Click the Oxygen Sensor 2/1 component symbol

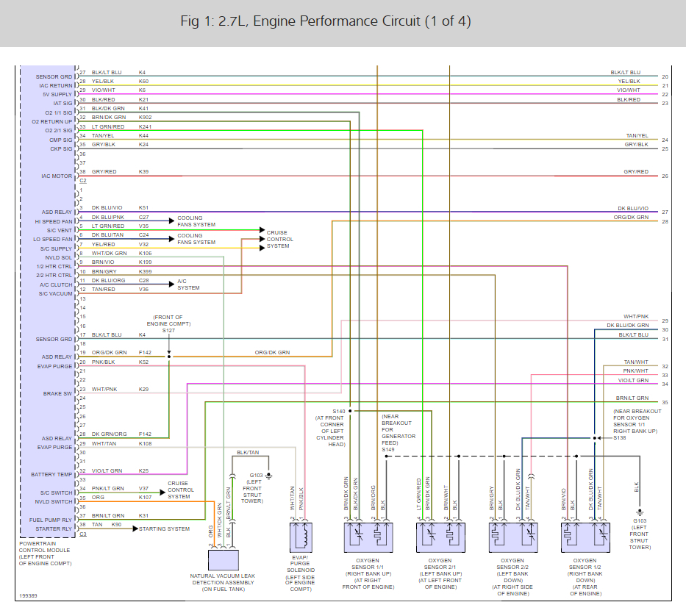[440, 537]
